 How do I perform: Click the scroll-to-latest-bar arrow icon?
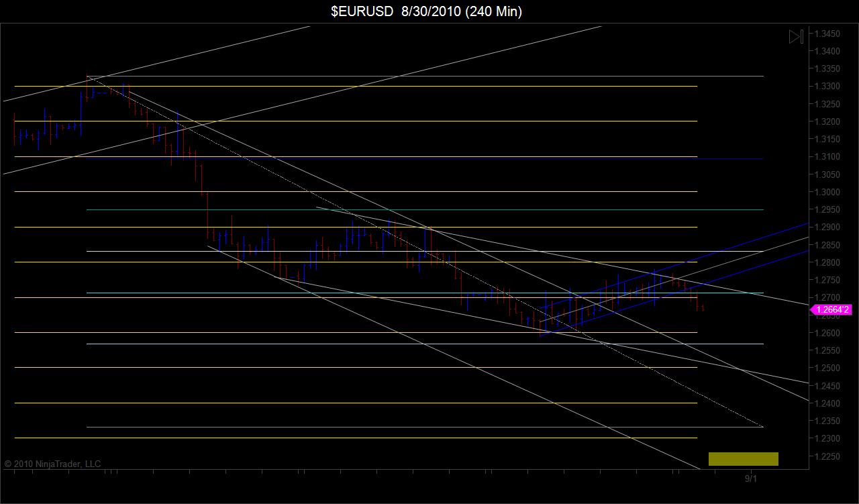point(796,37)
